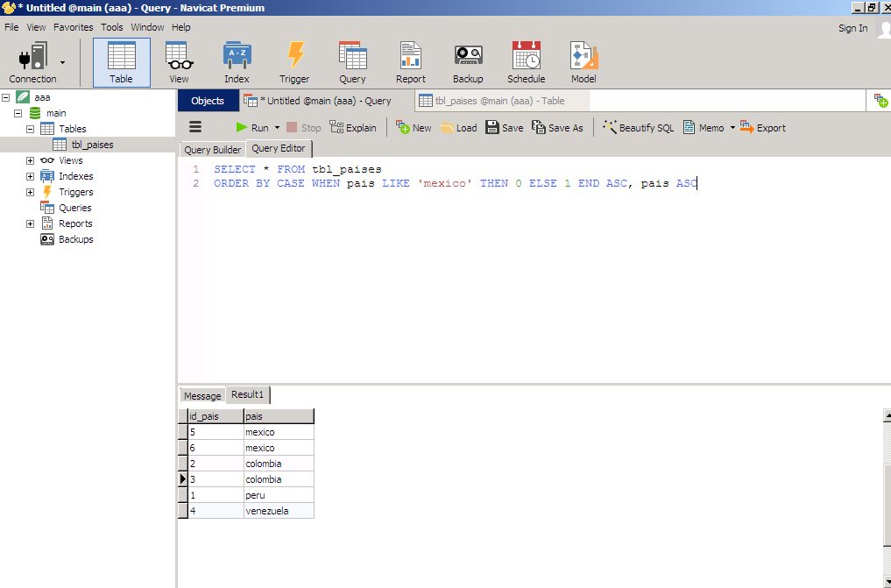Open the Favorites menu
891x588 pixels.
tap(74, 27)
